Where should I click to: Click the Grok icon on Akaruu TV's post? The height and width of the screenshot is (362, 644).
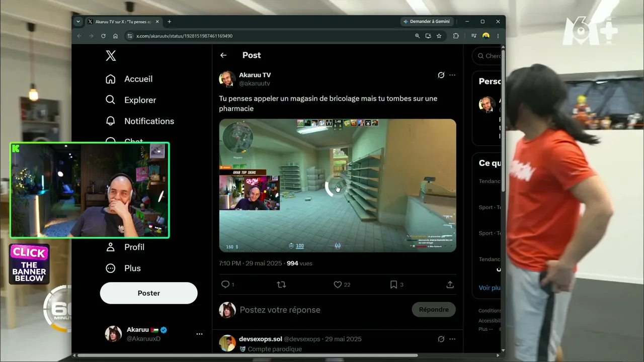tap(441, 75)
